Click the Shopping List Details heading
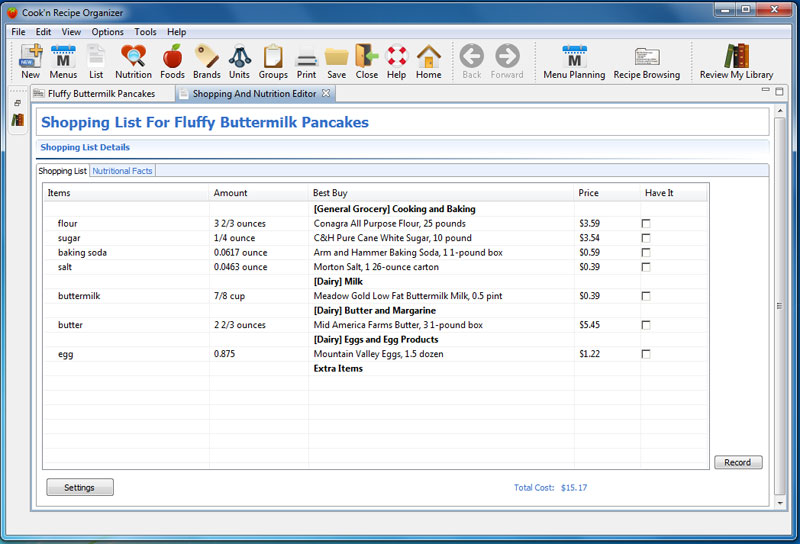800x544 pixels. tap(85, 147)
